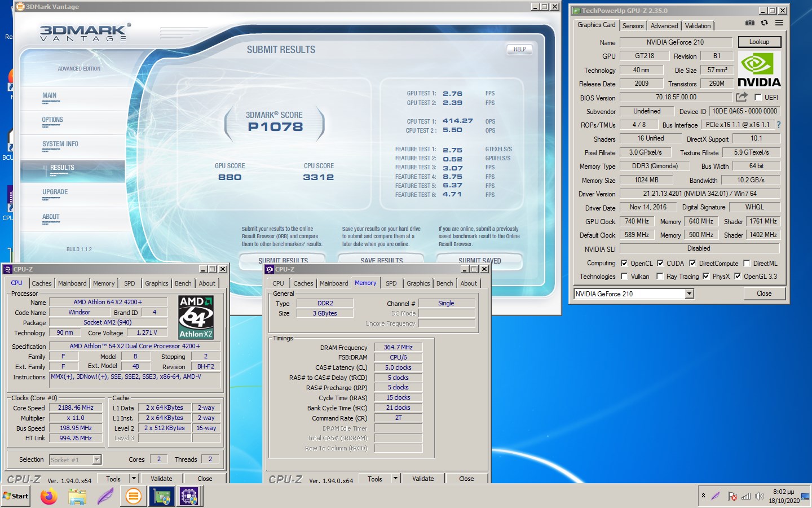Click the feather icon in system tray
This screenshot has width=812, height=508.
pyautogui.click(x=716, y=496)
